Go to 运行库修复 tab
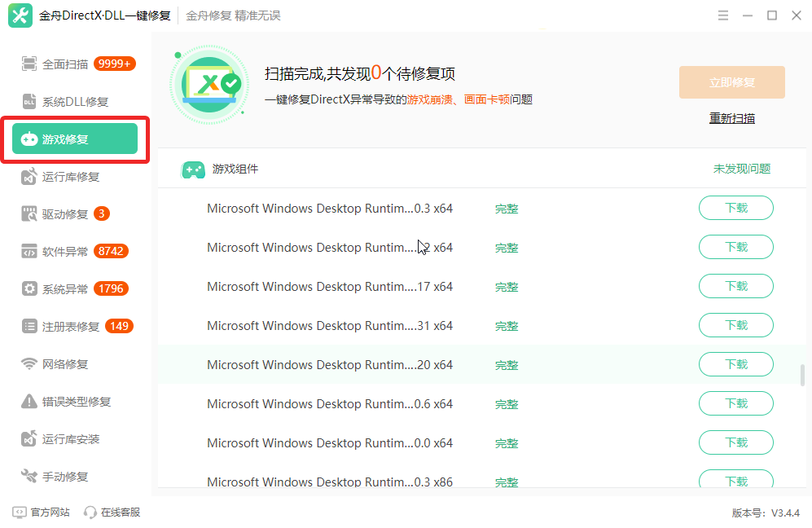Screen dimensions: 812x528 (x=75, y=177)
